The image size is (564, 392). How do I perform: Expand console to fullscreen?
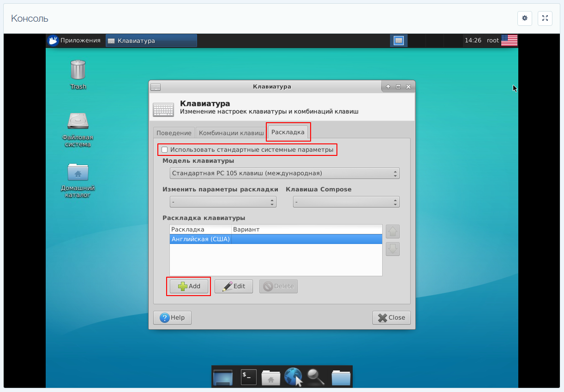tap(545, 18)
